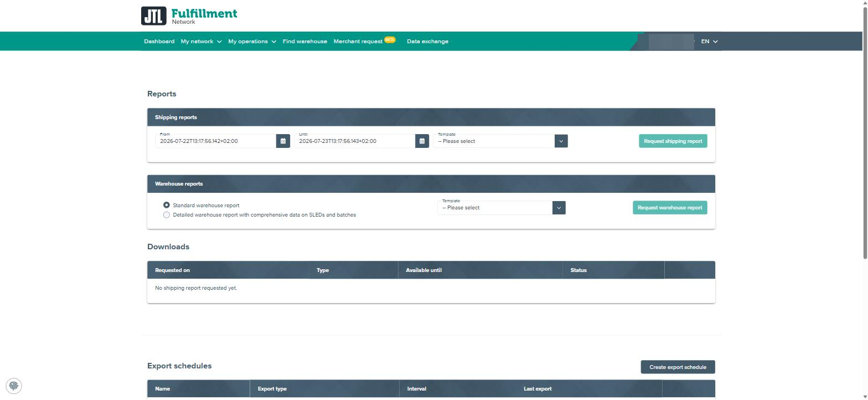This screenshot has height=400, width=868.
Task: Click the Shipping reports panel header
Action: pos(431,117)
